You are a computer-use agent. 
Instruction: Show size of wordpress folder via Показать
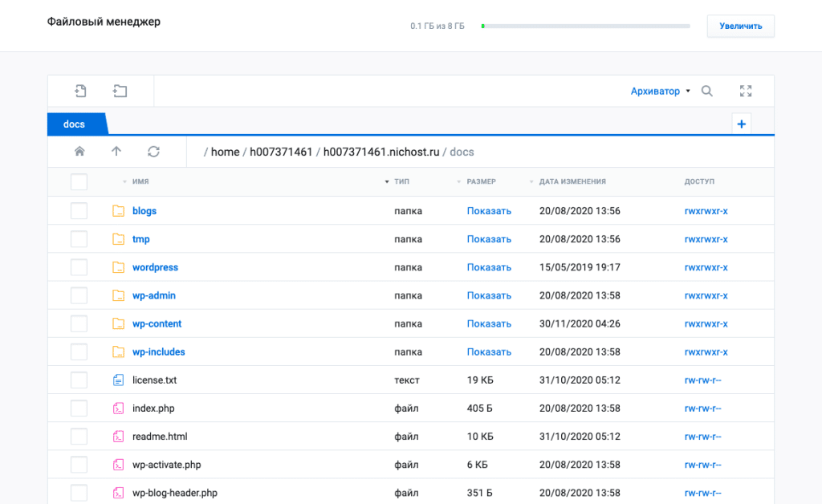coord(489,267)
